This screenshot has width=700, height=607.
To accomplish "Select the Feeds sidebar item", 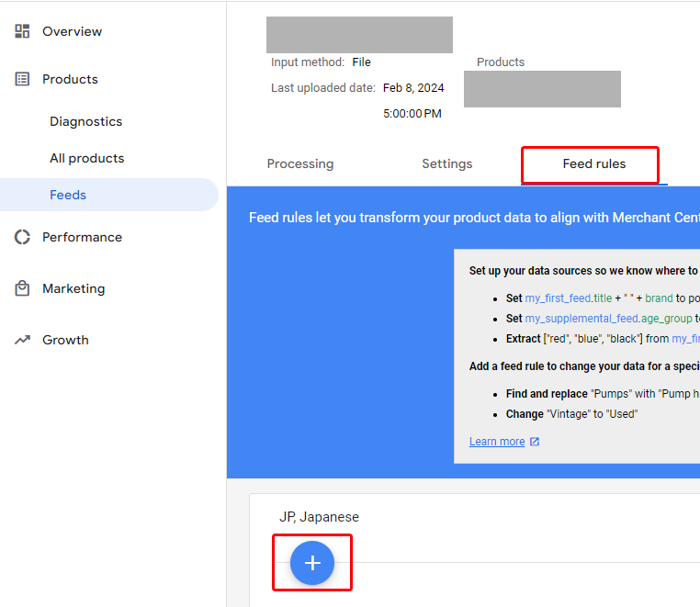I will (x=68, y=195).
